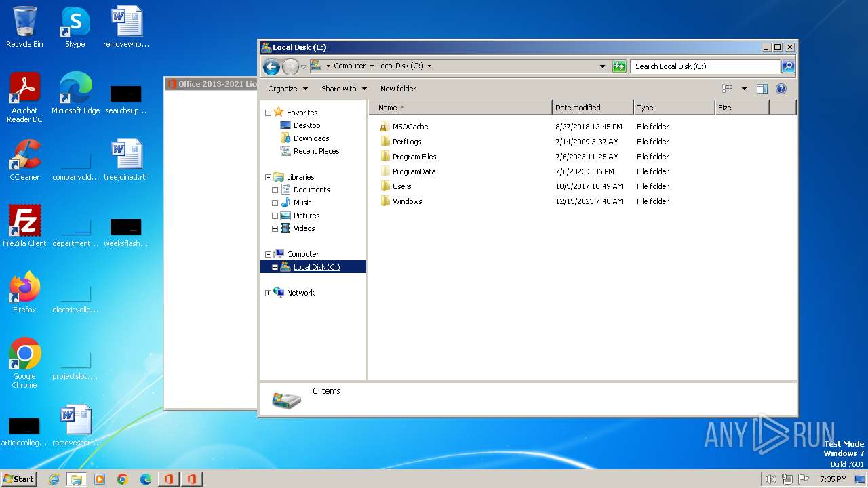Sort by the Type column header
Viewport: 868px width, 488px height.
[674, 108]
